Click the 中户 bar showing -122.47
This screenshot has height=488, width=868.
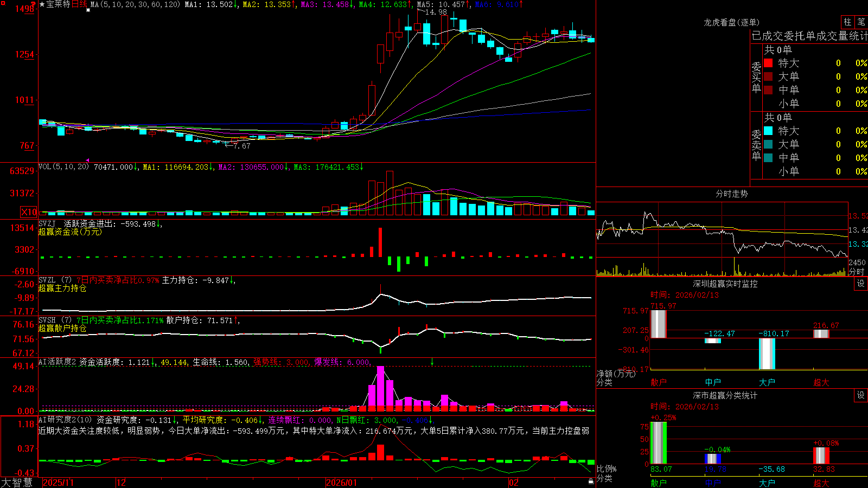pos(713,341)
